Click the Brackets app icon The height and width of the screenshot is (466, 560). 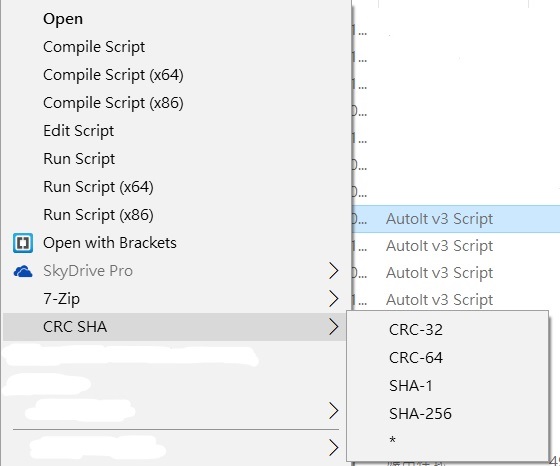point(23,243)
